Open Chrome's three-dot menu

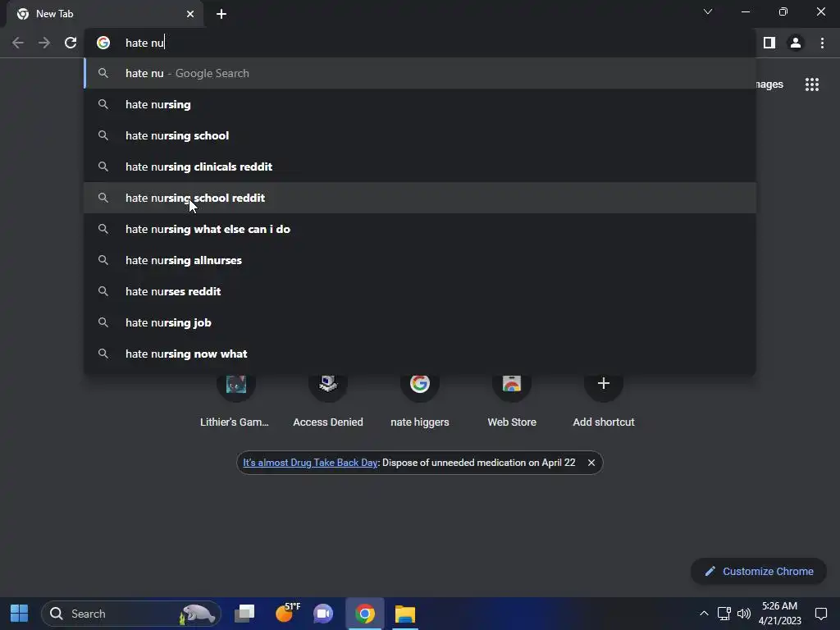tap(822, 43)
